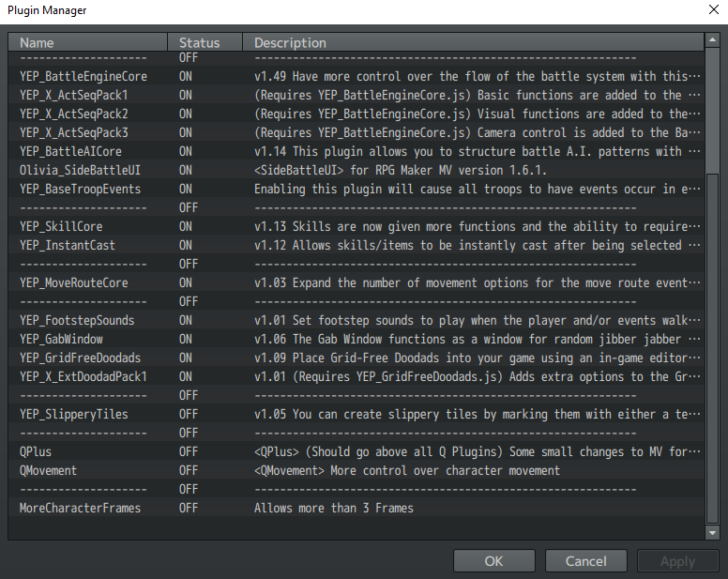Select the YEP_MoveRouteCore plugin
Screen dimensions: 728x579
(356, 282)
